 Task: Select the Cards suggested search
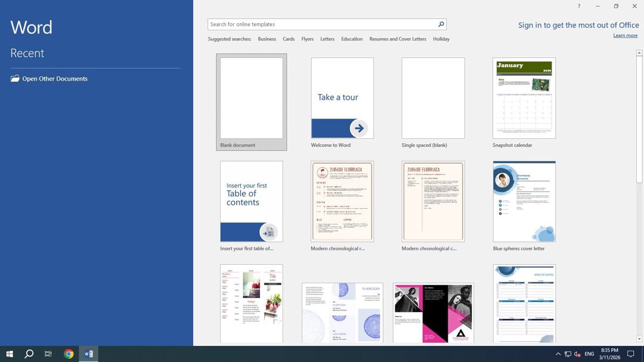point(289,39)
